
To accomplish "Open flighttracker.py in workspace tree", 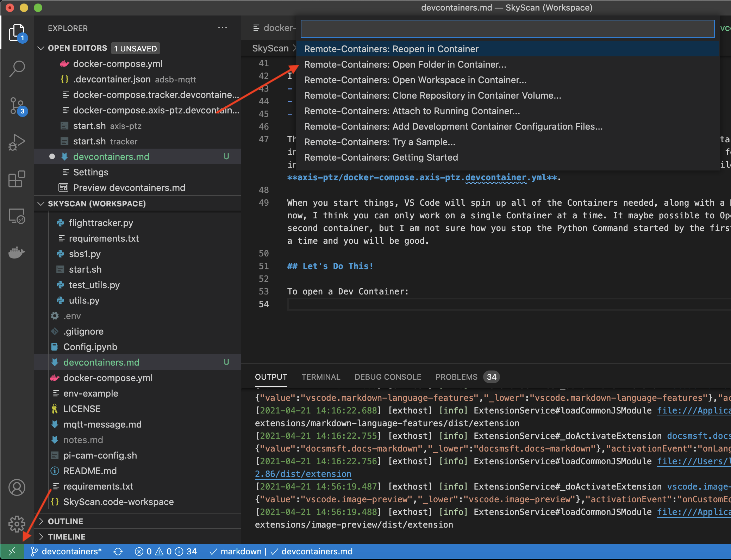I will pos(137,223).
